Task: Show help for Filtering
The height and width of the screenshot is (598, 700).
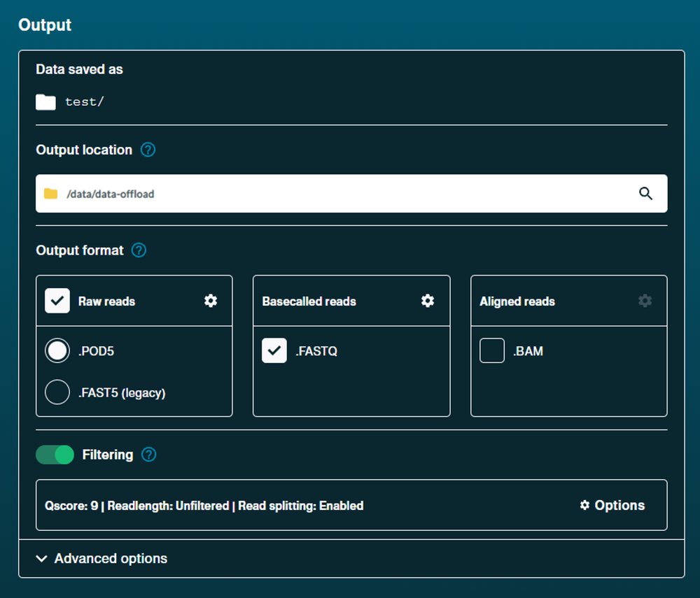Action: pyautogui.click(x=148, y=455)
